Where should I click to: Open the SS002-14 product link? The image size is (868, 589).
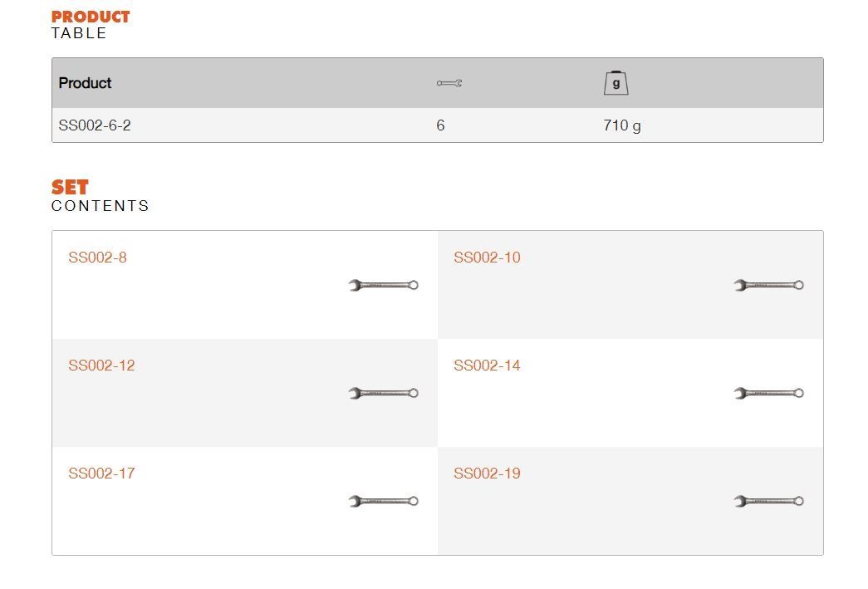click(x=487, y=366)
